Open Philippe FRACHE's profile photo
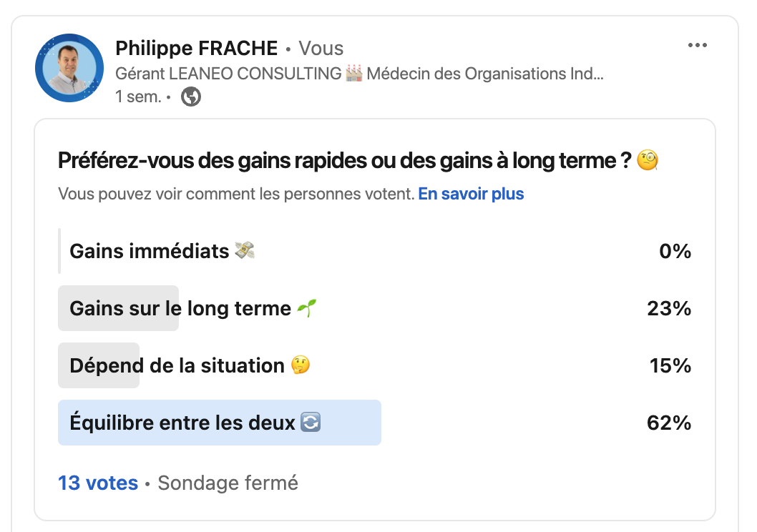Image resolution: width=757 pixels, height=532 pixels. tap(69, 68)
